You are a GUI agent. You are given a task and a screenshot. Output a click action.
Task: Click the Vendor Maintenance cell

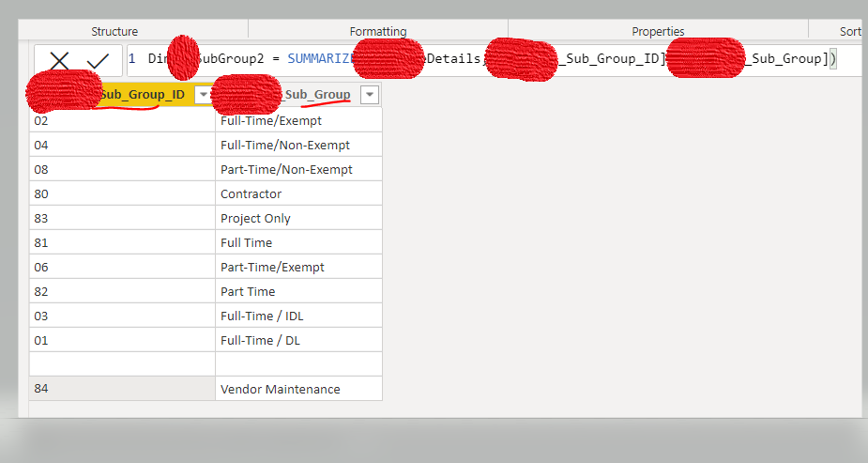[x=299, y=388]
